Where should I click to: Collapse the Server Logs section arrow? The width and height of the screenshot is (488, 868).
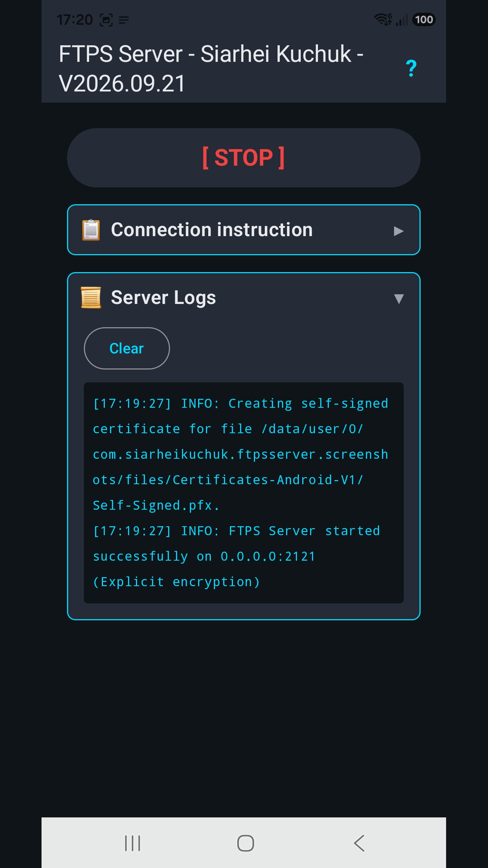tap(399, 299)
